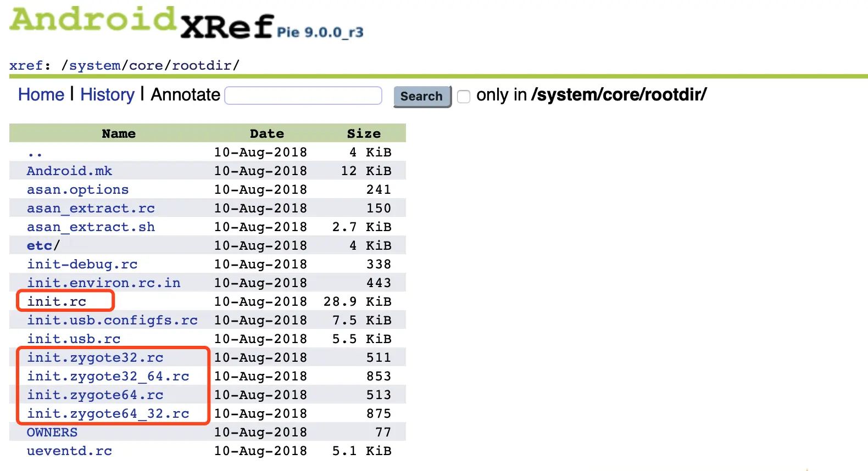Click the Search button
Image resolution: width=868 pixels, height=471 pixels.
[x=422, y=96]
